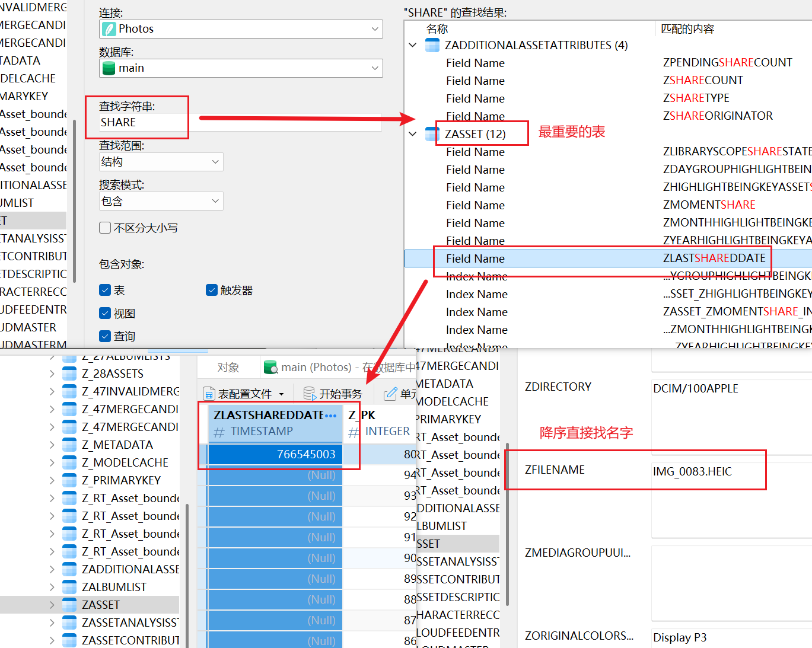Image resolution: width=812 pixels, height=648 pixels.
Task: Collapse the ZADDITIONALASSETATTRIBUTES results group
Action: (413, 45)
